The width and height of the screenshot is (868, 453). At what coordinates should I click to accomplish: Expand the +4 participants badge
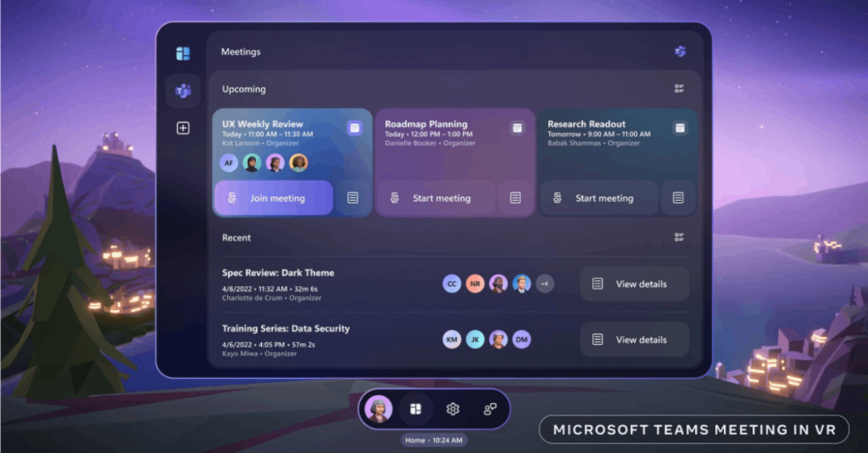(545, 284)
